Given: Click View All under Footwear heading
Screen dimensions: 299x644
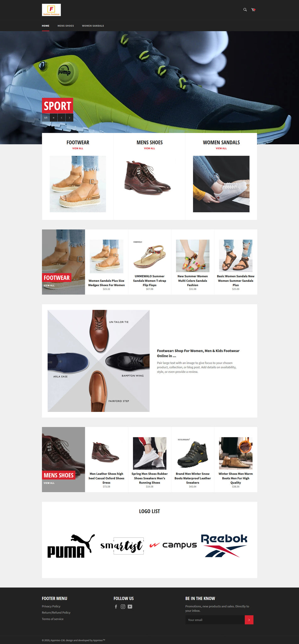Looking at the screenshot, I should [x=78, y=148].
